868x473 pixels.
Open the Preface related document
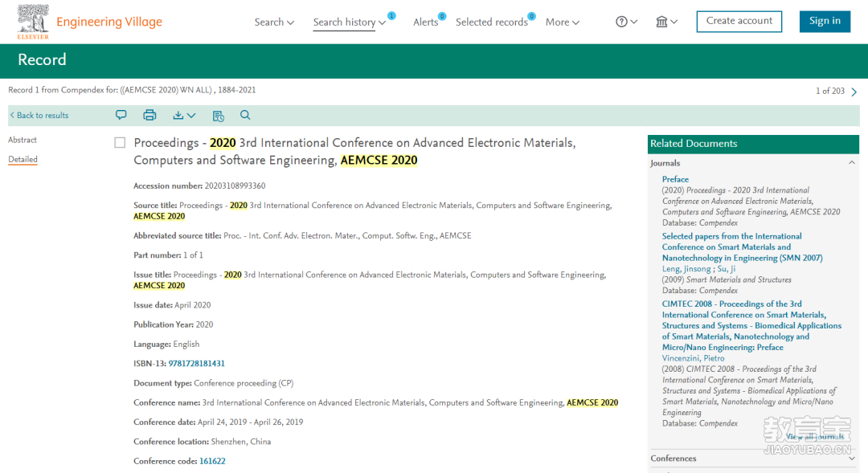675,179
